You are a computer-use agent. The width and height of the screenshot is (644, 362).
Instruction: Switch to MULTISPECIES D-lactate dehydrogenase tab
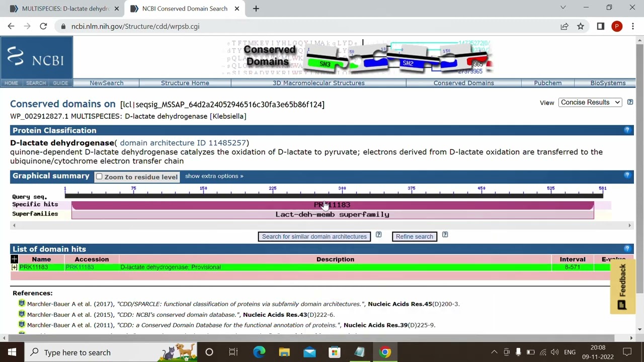click(x=64, y=9)
